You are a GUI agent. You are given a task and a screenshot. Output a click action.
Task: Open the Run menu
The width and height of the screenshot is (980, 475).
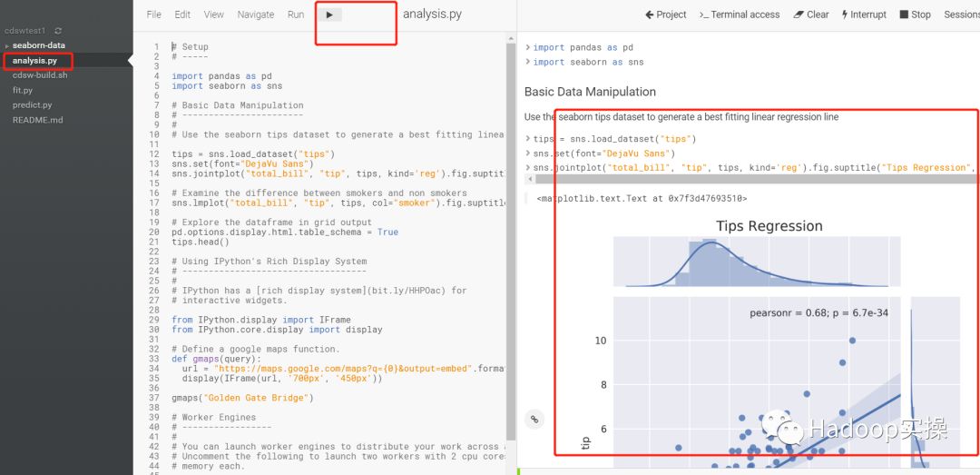[296, 15]
